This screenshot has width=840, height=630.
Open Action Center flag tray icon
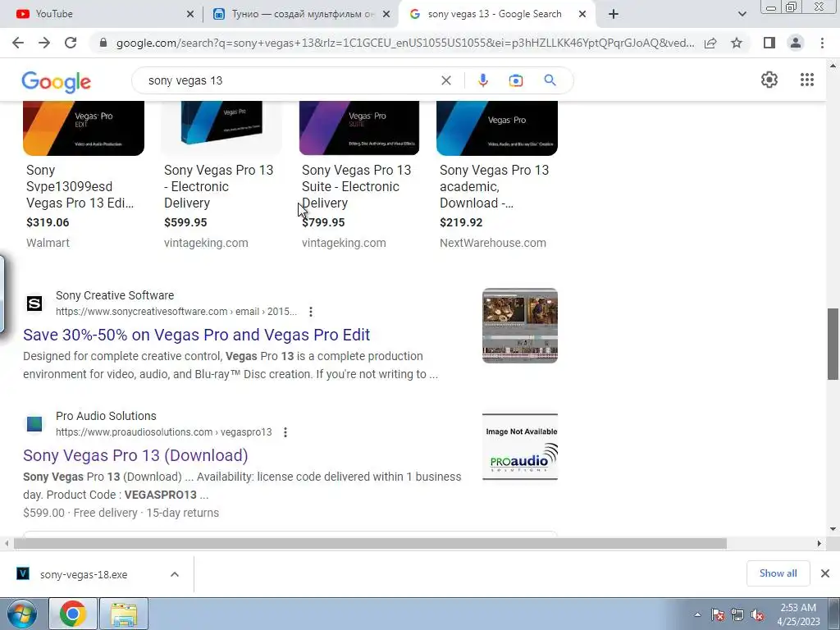[x=718, y=615]
